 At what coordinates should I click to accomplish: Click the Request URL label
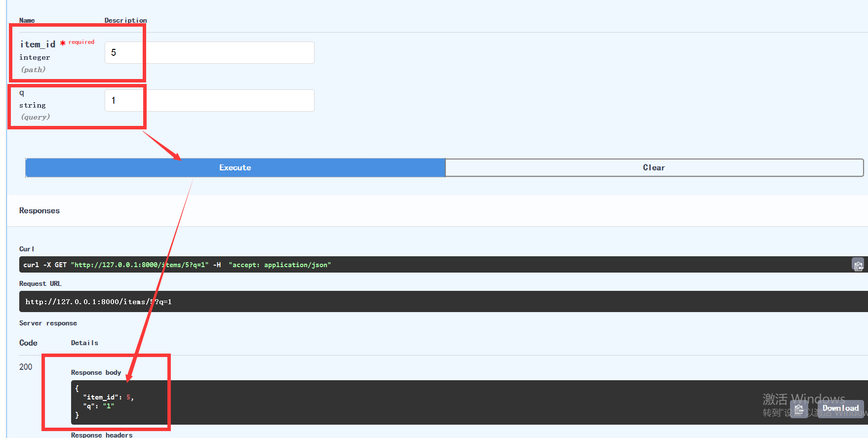tap(40, 283)
